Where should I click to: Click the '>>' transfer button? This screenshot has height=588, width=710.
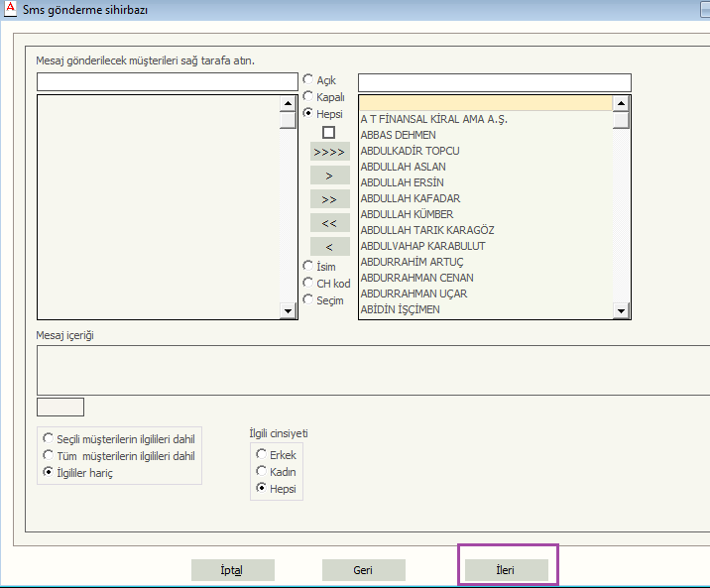click(329, 199)
